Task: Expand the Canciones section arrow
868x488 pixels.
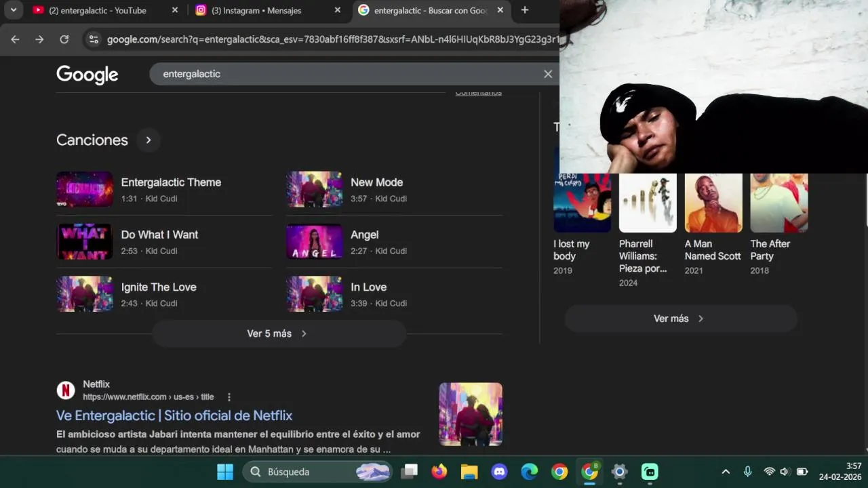Action: tap(148, 140)
